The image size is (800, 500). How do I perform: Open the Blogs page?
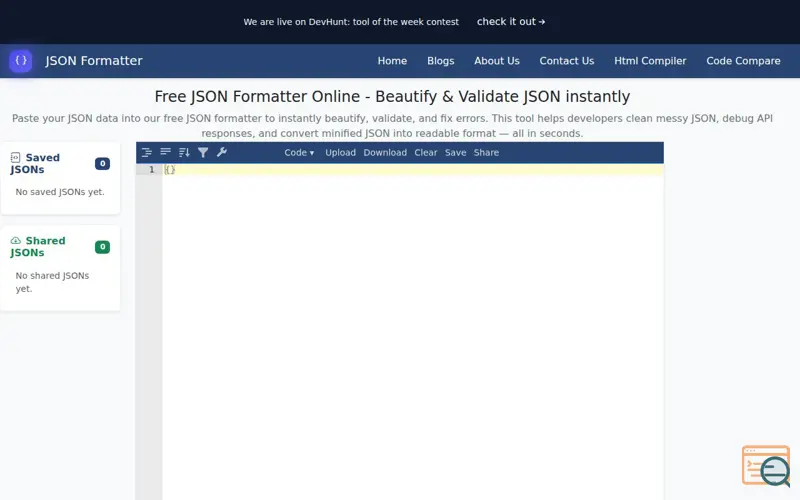[440, 61]
